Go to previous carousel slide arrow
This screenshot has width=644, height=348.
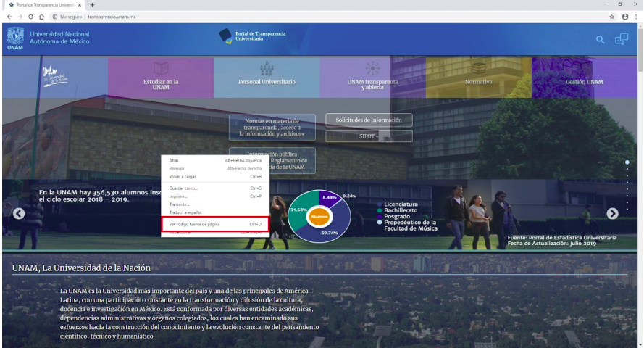click(19, 214)
